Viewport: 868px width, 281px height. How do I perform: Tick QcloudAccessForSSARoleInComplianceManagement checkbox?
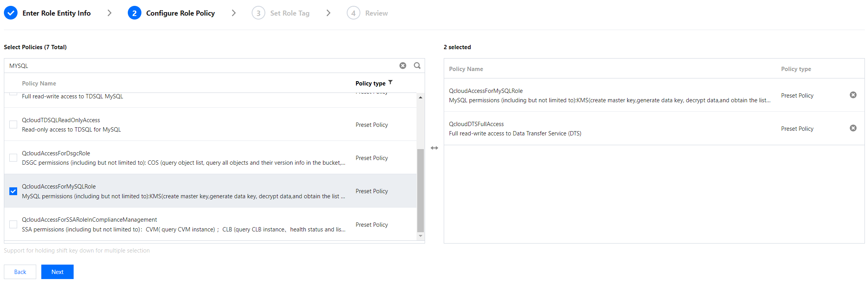pyautogui.click(x=13, y=224)
